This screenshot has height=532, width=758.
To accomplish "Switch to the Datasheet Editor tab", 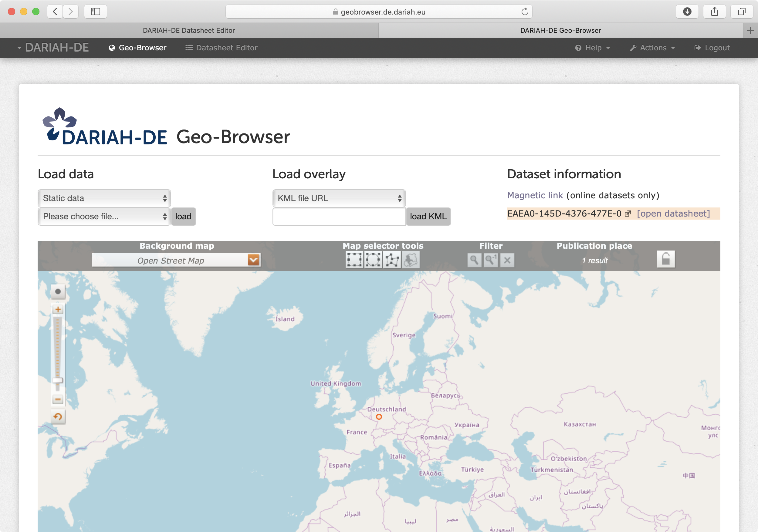I will [189, 31].
